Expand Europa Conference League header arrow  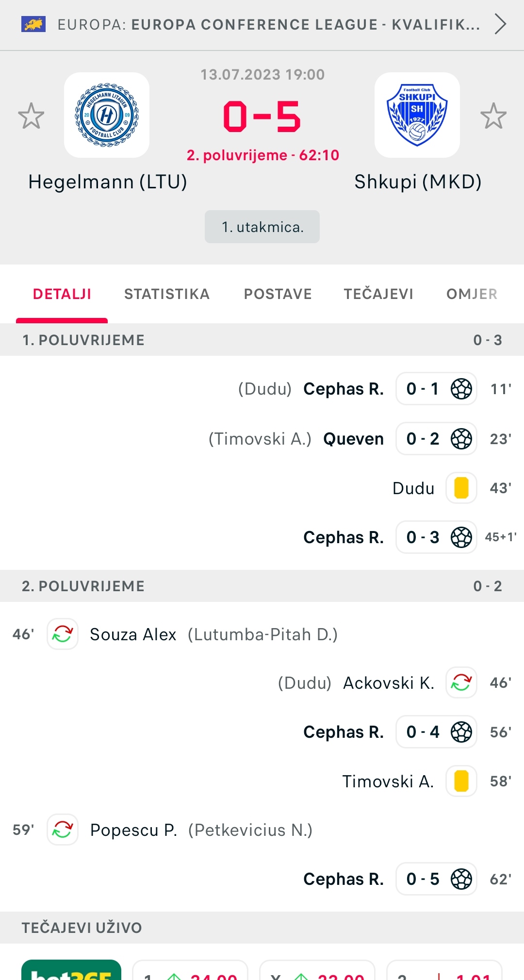500,24
